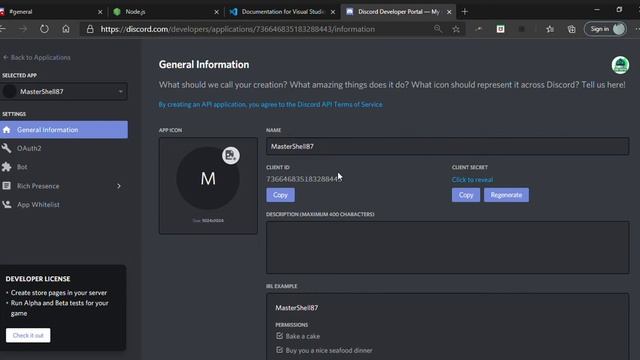Regenerate the client secret
640x360 pixels.
pyautogui.click(x=506, y=195)
